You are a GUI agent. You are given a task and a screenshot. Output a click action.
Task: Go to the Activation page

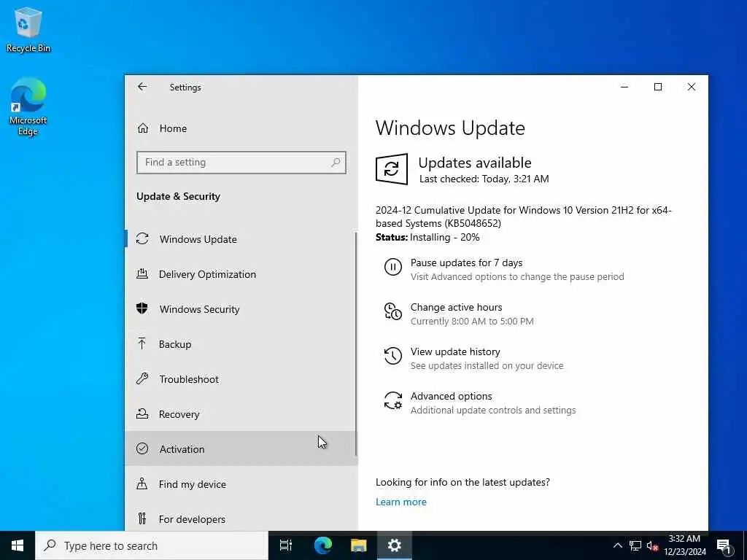(x=241, y=449)
